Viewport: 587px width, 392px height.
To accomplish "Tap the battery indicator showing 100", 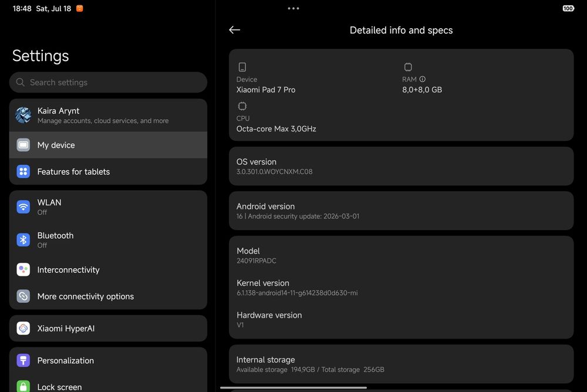I will point(568,8).
